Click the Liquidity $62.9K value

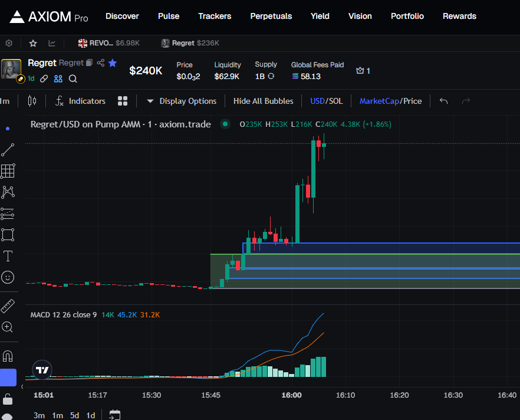(227, 76)
